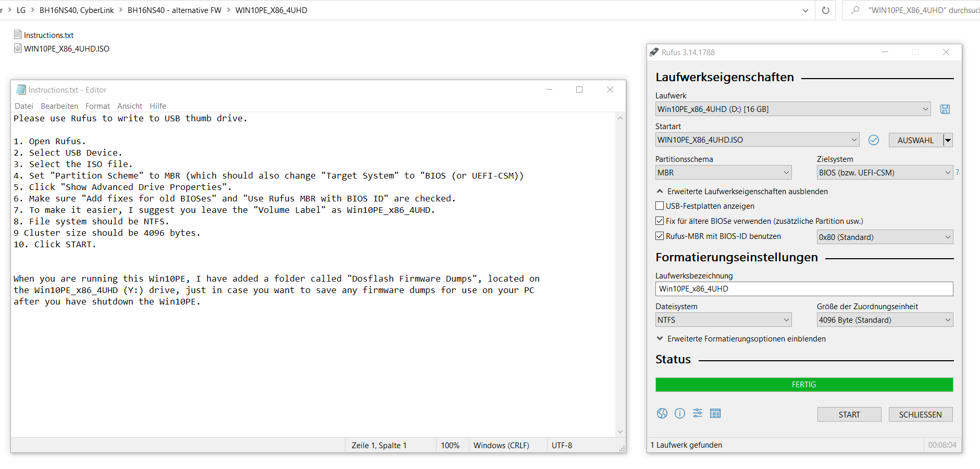The width and height of the screenshot is (980, 469).
Task: Open the Explorer address bar history dropdown
Action: [x=805, y=10]
